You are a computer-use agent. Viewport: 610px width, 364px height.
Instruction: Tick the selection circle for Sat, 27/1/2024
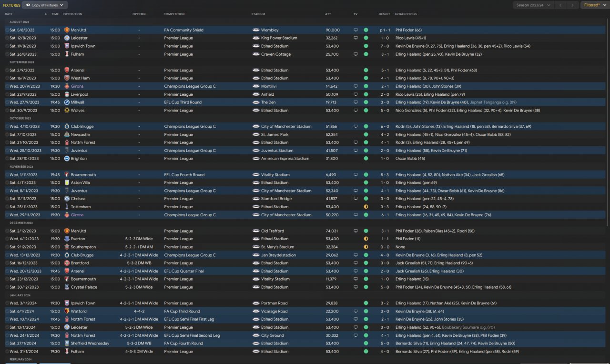7,344
